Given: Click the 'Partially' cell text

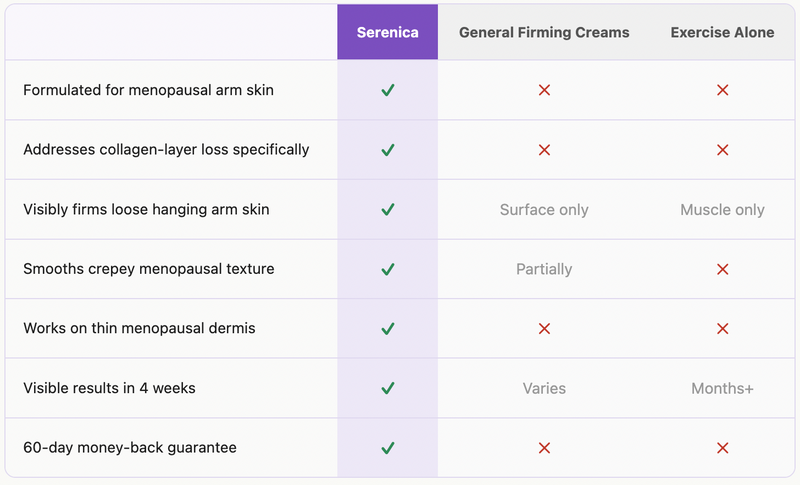Looking at the screenshot, I should coord(544,269).
